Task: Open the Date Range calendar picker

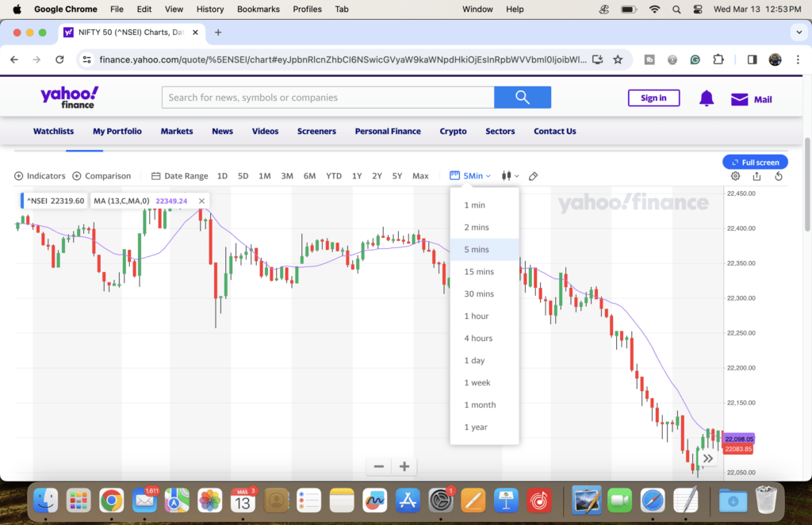Action: (x=180, y=176)
